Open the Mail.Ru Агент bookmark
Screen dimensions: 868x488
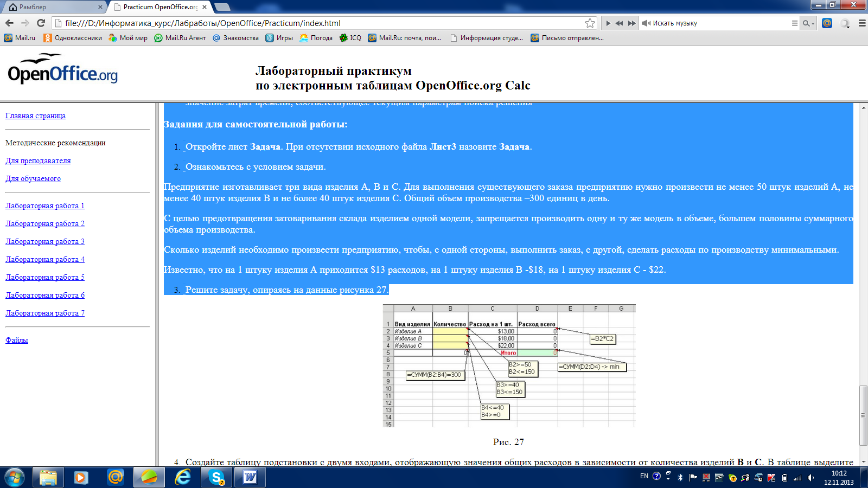pyautogui.click(x=180, y=38)
